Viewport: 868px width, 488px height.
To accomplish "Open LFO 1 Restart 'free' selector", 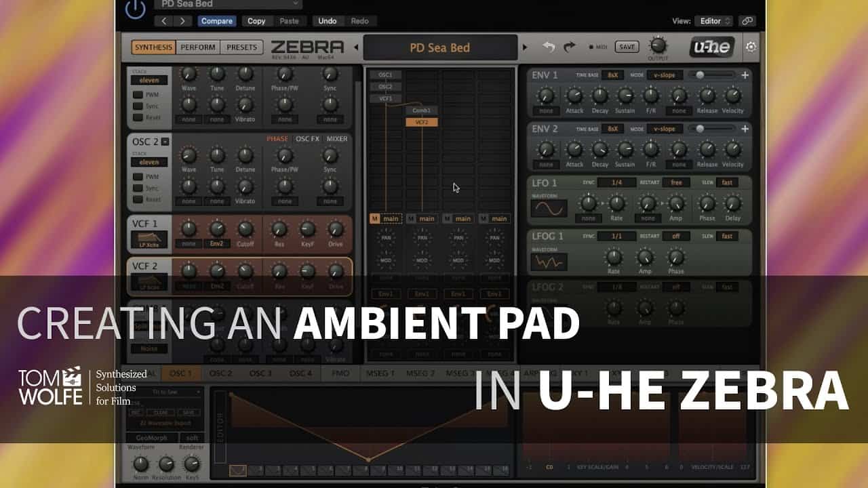I will click(676, 182).
